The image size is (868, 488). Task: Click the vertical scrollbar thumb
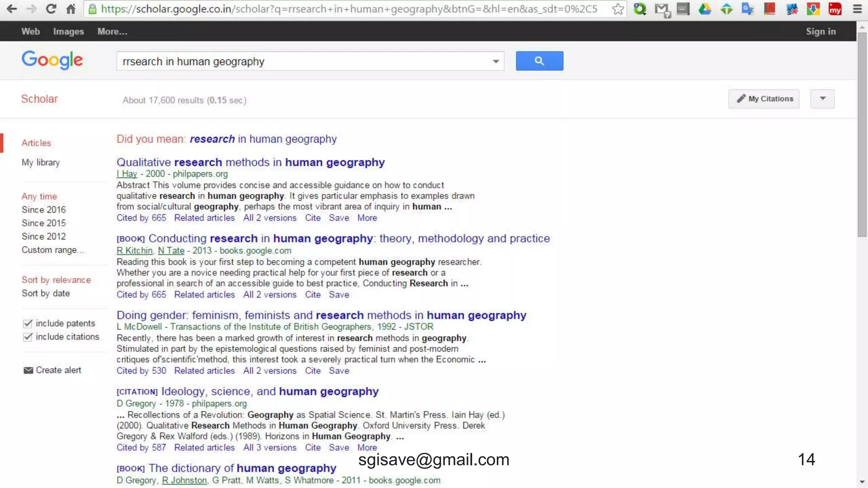pos(862,136)
